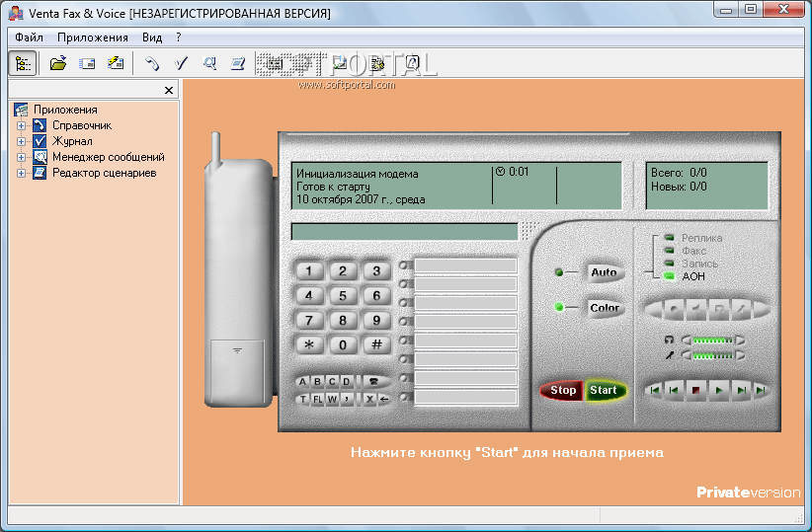812x532 pixels.
Task: Toggle the Факс indicator light
Action: (x=669, y=251)
